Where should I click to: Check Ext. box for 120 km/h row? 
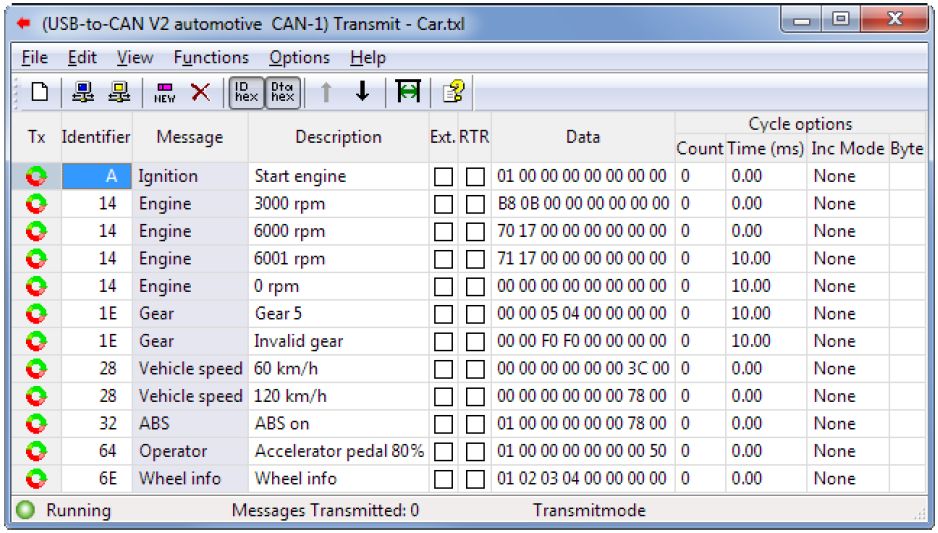pyautogui.click(x=443, y=397)
